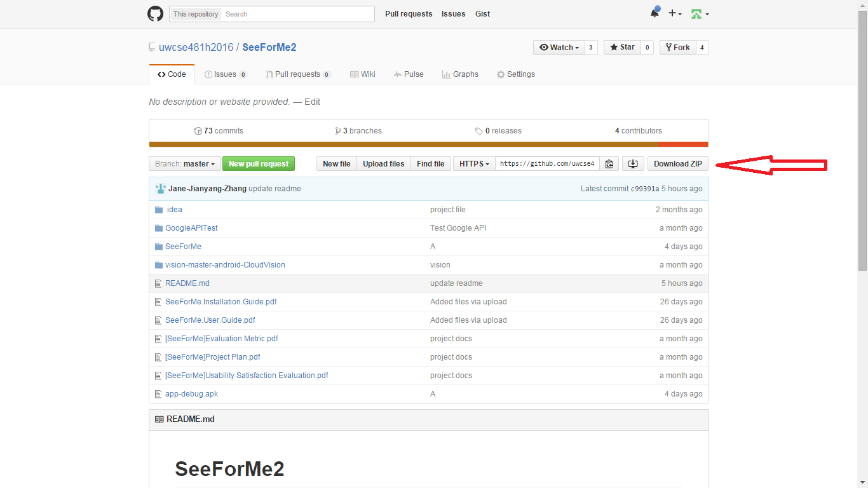The height and width of the screenshot is (488, 868).
Task: Switch to the Code tab
Action: (x=172, y=74)
